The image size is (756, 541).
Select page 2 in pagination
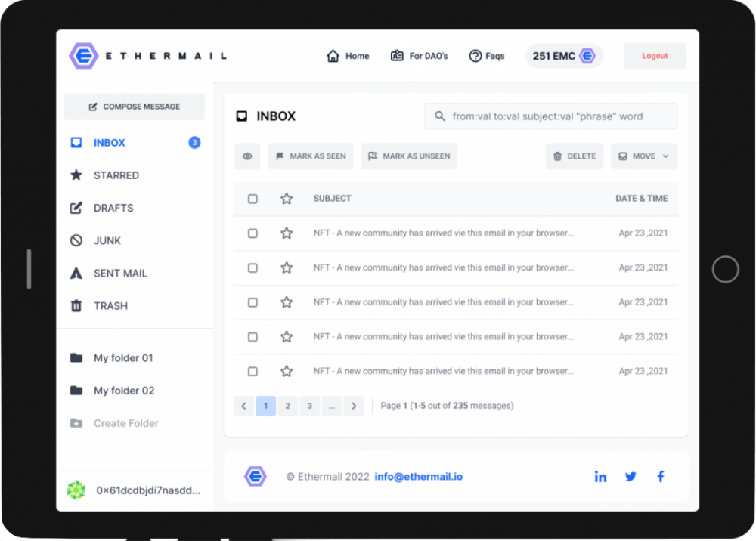(288, 406)
